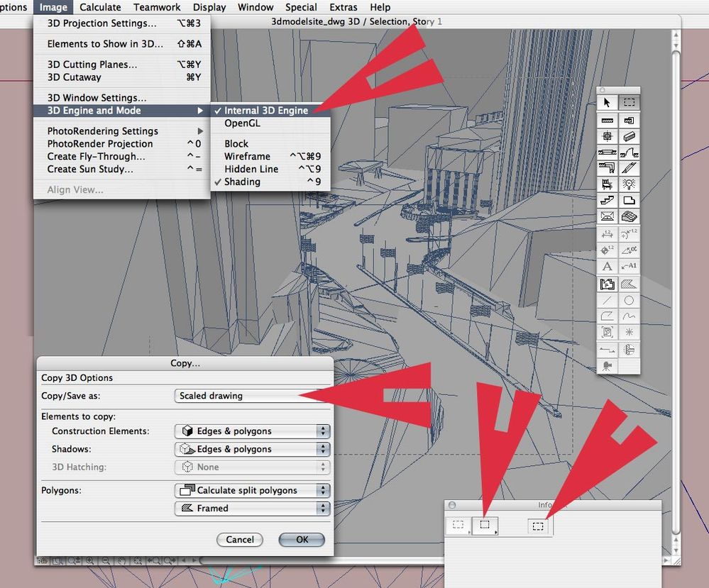
Task: Select the Polyline tool in the toolbox
Action: (x=607, y=316)
